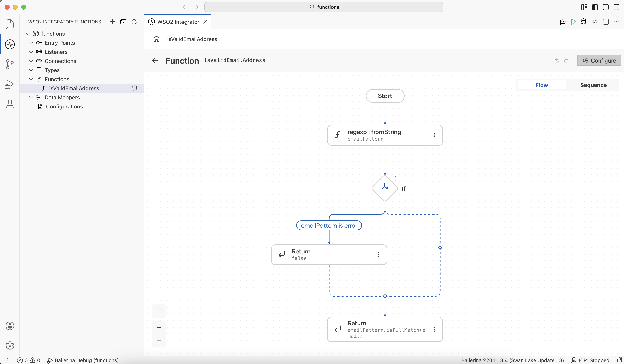Open Source Control view icon
This screenshot has height=364, width=624.
point(10,64)
